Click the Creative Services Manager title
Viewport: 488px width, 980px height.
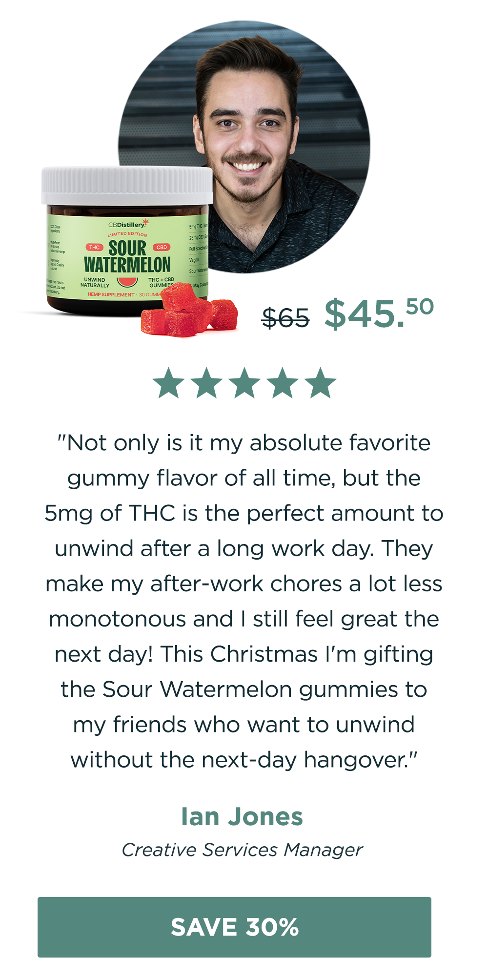242,850
